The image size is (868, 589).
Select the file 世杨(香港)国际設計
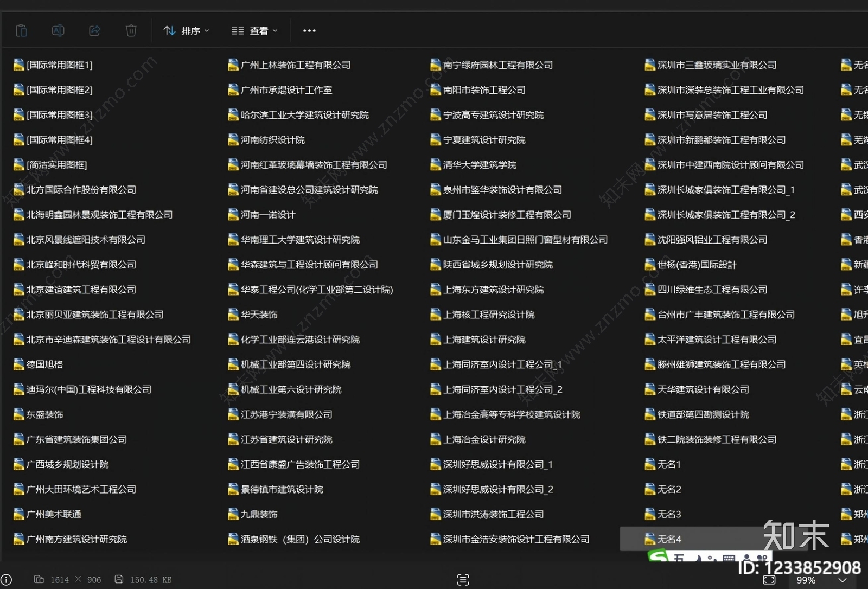pos(691,265)
